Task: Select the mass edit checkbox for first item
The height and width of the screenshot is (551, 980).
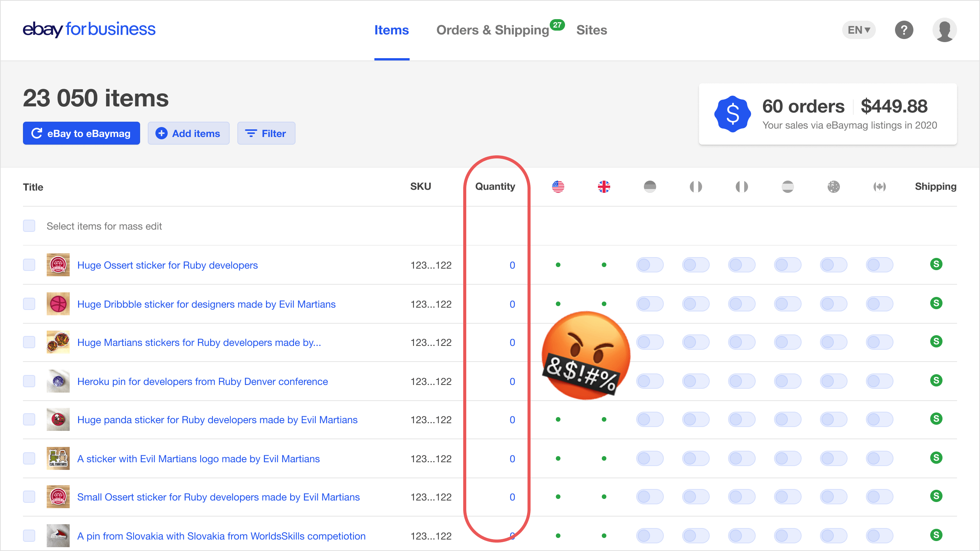Action: pyautogui.click(x=29, y=264)
